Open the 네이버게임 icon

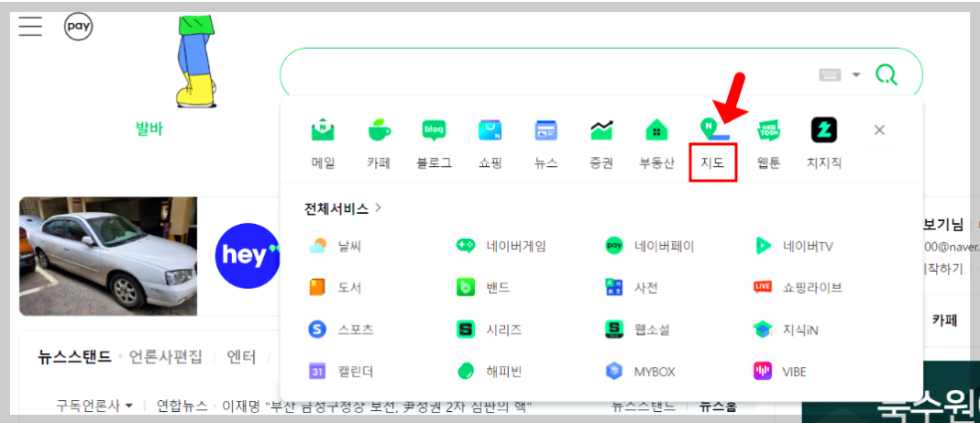(466, 246)
